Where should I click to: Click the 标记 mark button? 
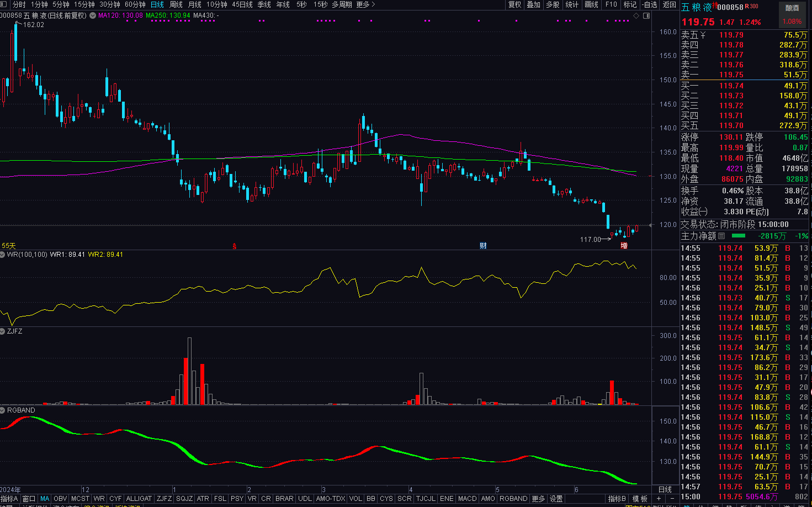point(630,4)
